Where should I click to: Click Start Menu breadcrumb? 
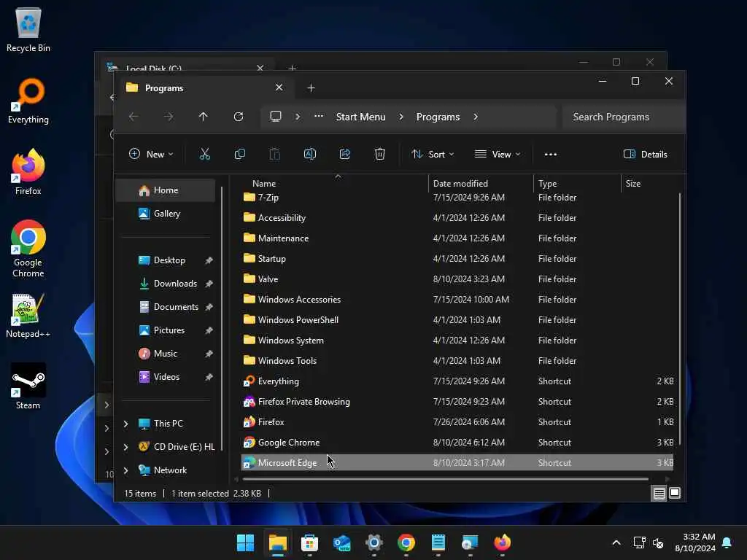point(360,117)
